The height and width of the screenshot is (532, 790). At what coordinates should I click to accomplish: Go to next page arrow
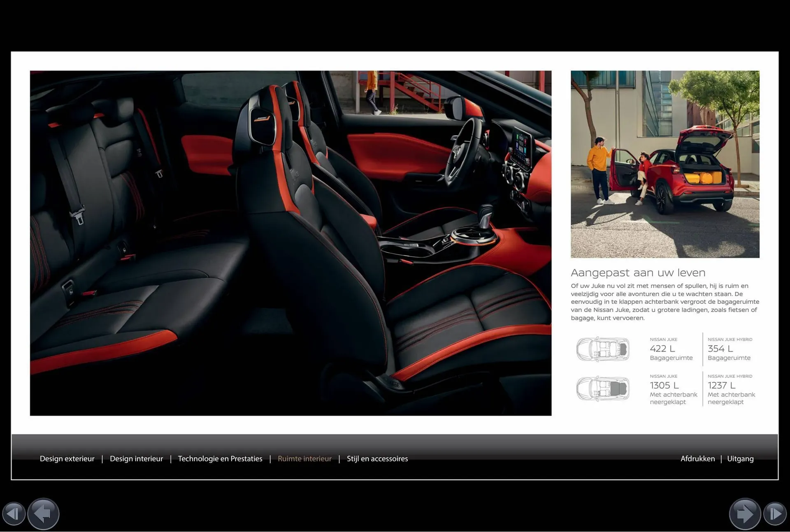[744, 514]
